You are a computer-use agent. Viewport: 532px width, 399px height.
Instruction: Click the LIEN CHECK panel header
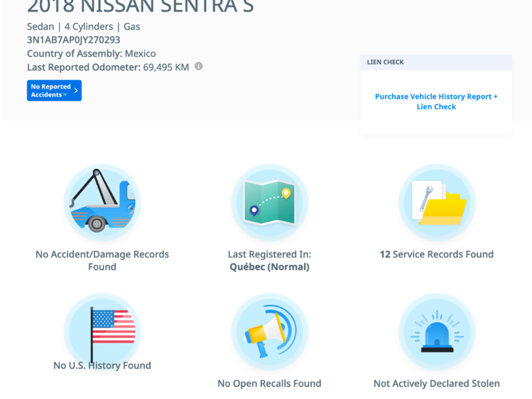tap(436, 62)
